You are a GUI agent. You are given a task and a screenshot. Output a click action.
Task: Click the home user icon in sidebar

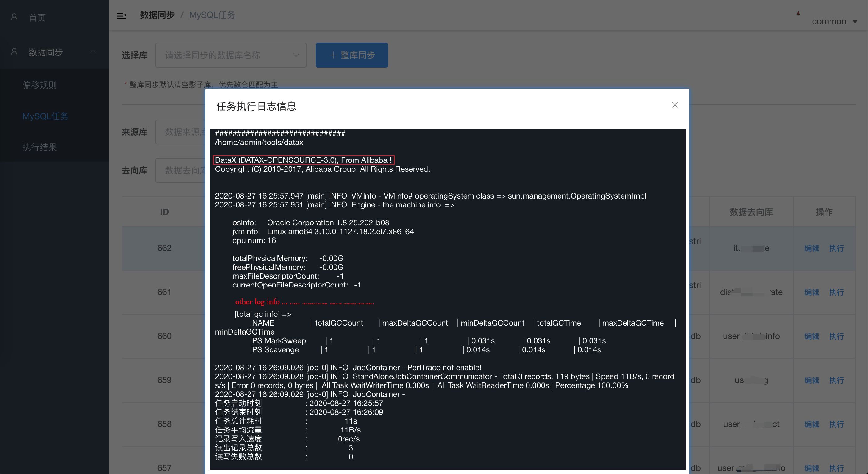[14, 17]
